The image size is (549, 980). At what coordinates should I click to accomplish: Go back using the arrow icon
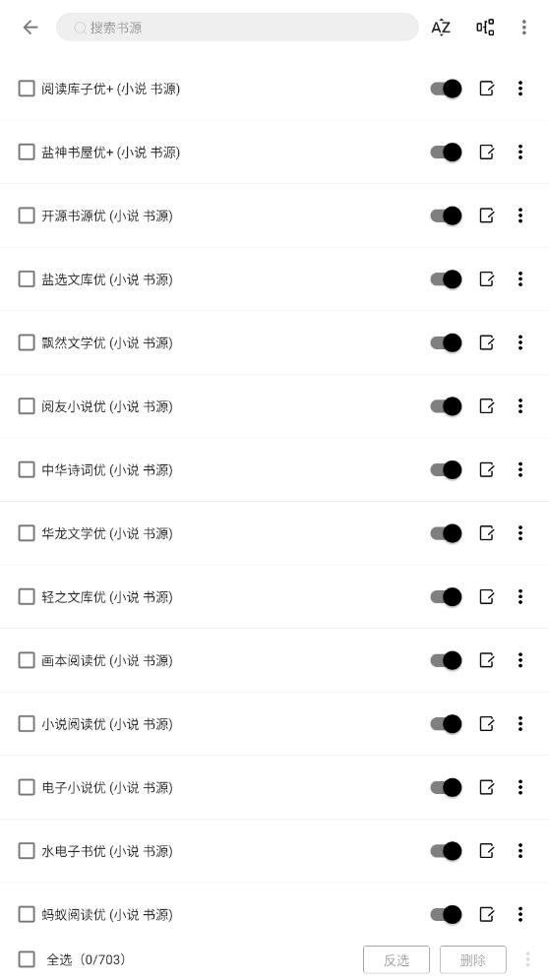pyautogui.click(x=30, y=27)
